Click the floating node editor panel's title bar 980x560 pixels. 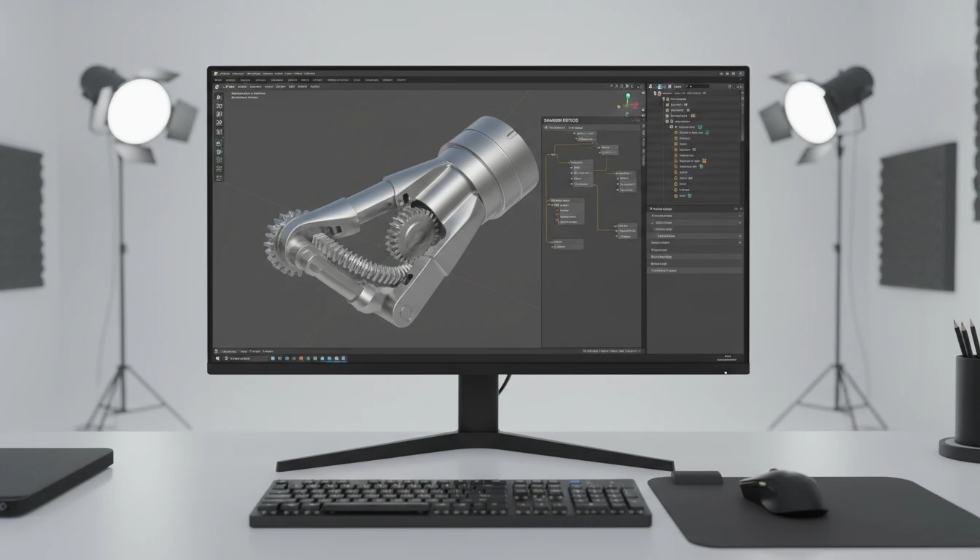(591, 120)
